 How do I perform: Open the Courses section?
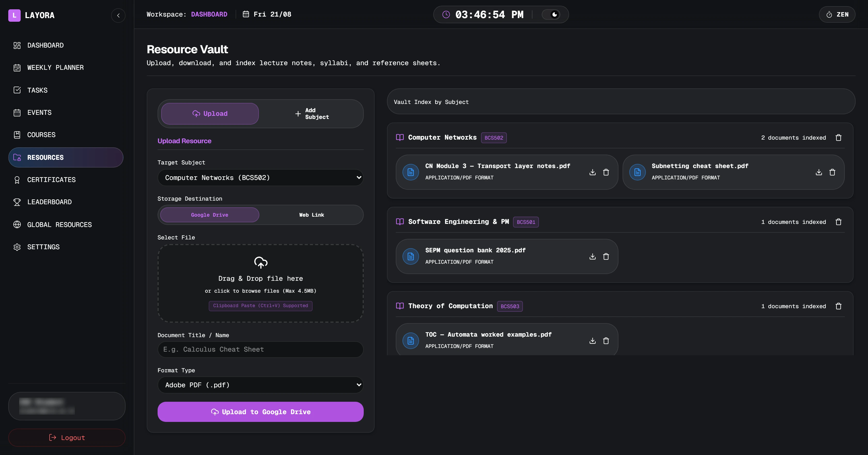click(66, 135)
